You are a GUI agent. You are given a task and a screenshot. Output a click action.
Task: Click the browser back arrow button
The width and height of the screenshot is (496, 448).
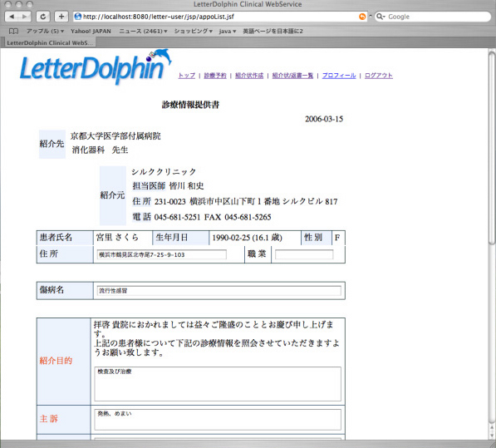pos(12,17)
